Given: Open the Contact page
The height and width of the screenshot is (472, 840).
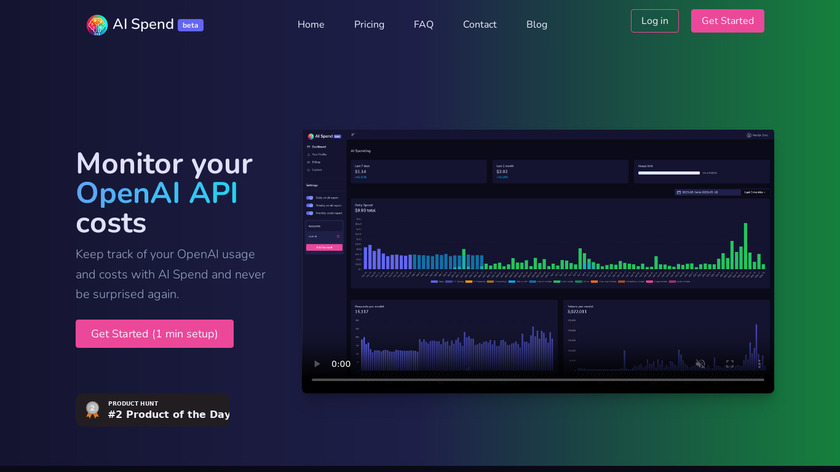Looking at the screenshot, I should click(479, 25).
